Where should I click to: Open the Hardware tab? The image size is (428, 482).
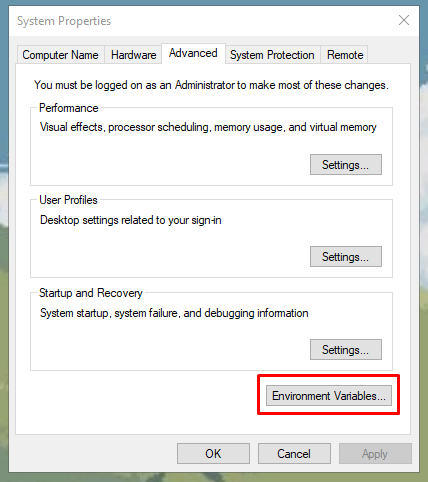(133, 55)
